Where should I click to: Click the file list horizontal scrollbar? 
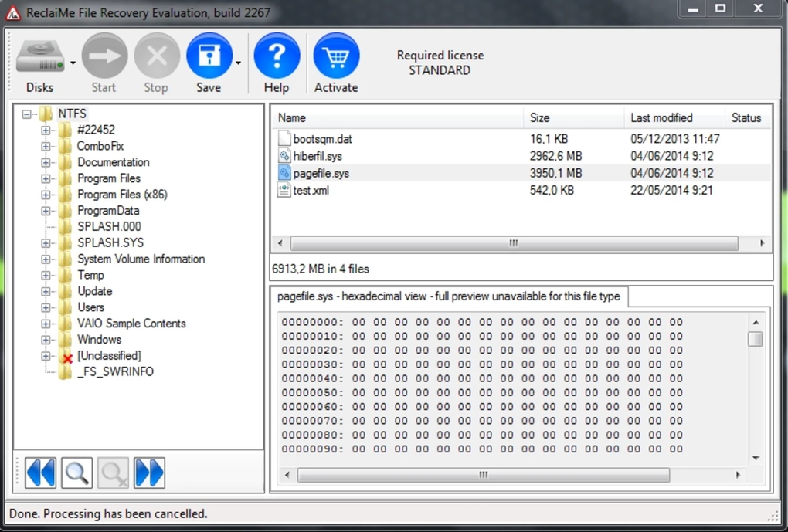point(514,243)
